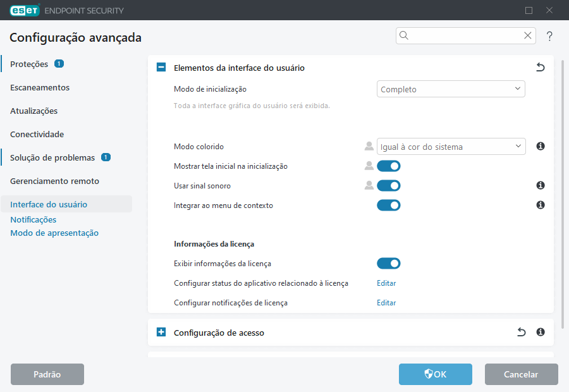
Task: Click the info icon for Usar sinal sonoro
Action: (540, 185)
